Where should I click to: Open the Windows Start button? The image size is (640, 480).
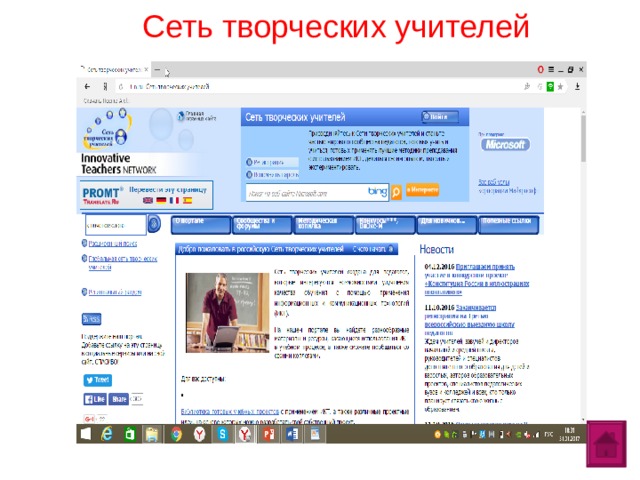(x=85, y=434)
